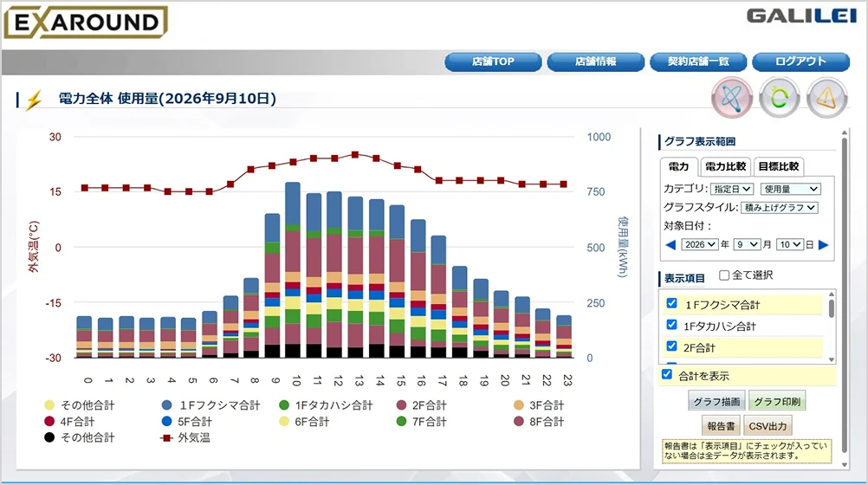Click black その他合計 legend marker
Screen dimensions: 868x485
coord(49,437)
